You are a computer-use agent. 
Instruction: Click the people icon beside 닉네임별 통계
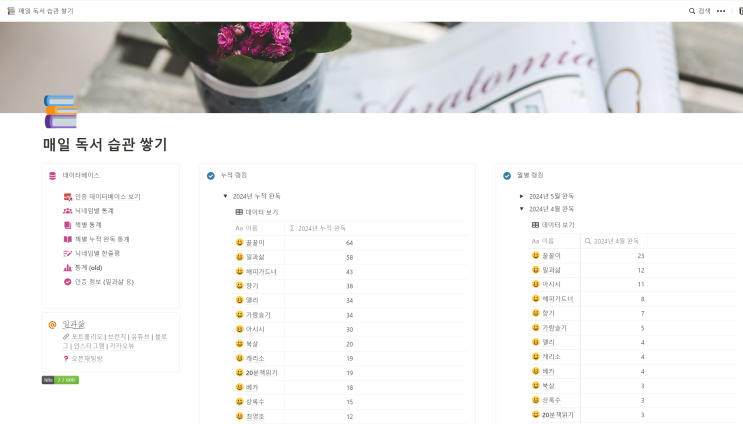(68, 211)
